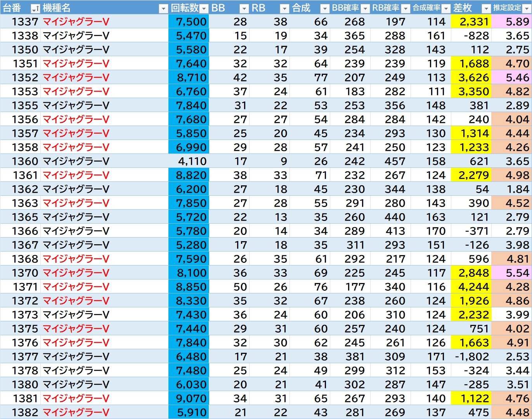This screenshot has width=532, height=419.
Task: Select the 台番 cell 1378
Action: pyautogui.click(x=20, y=371)
